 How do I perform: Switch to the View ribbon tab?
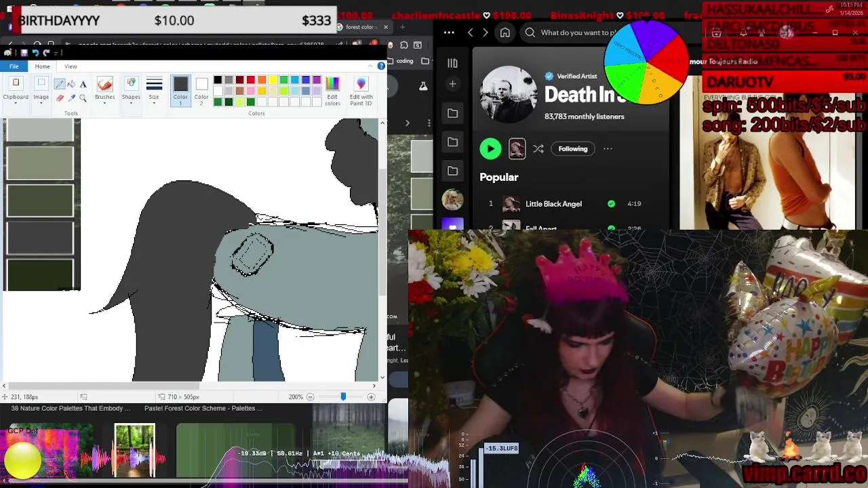[71, 66]
